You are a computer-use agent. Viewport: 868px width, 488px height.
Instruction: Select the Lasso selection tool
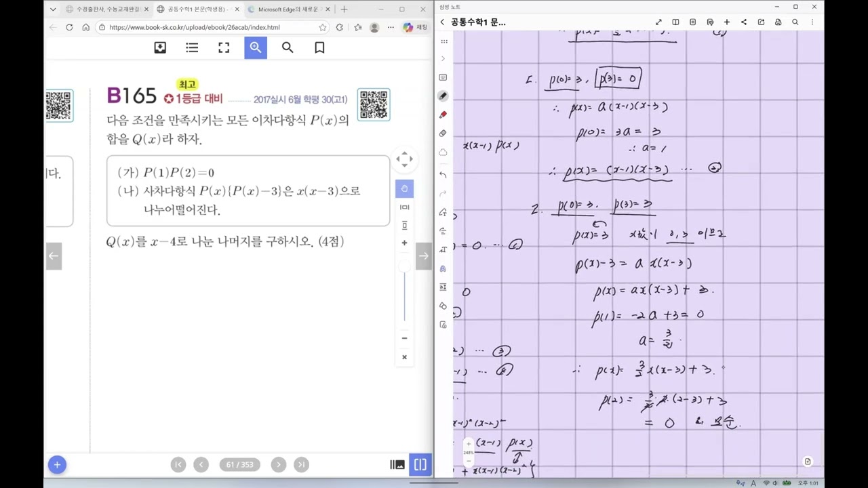coord(443,152)
